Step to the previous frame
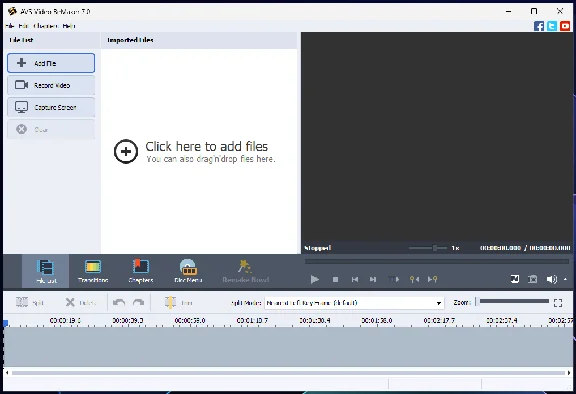 pos(354,279)
